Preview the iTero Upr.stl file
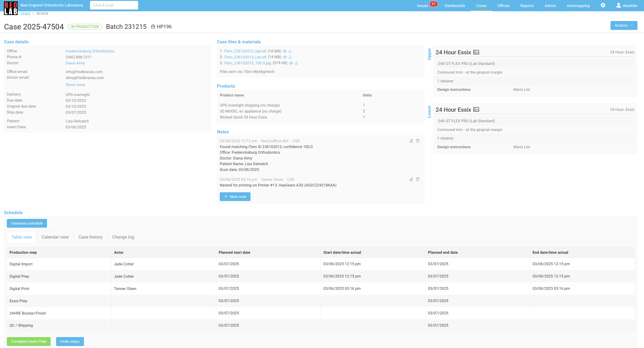This screenshot has height=348, width=644. tap(285, 51)
